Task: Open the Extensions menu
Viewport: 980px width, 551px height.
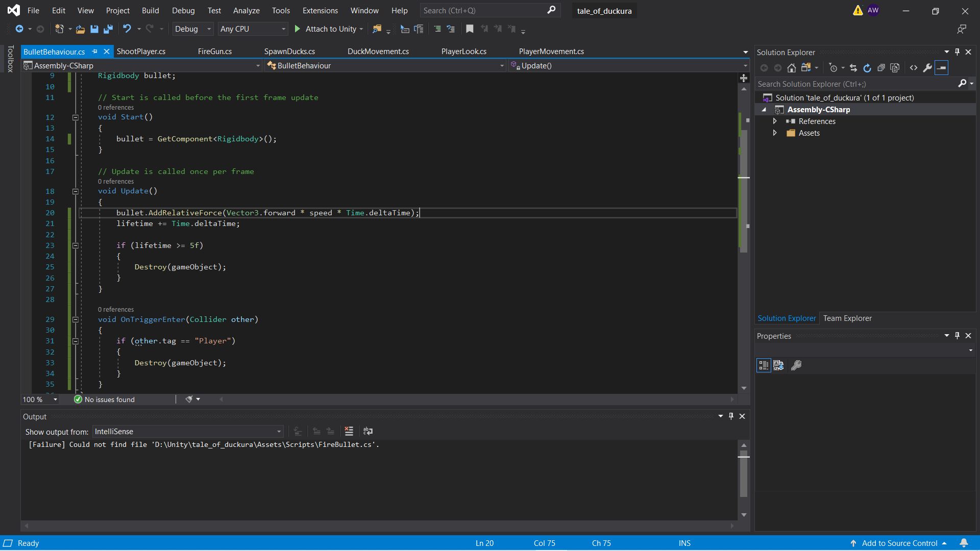Action: [x=320, y=11]
